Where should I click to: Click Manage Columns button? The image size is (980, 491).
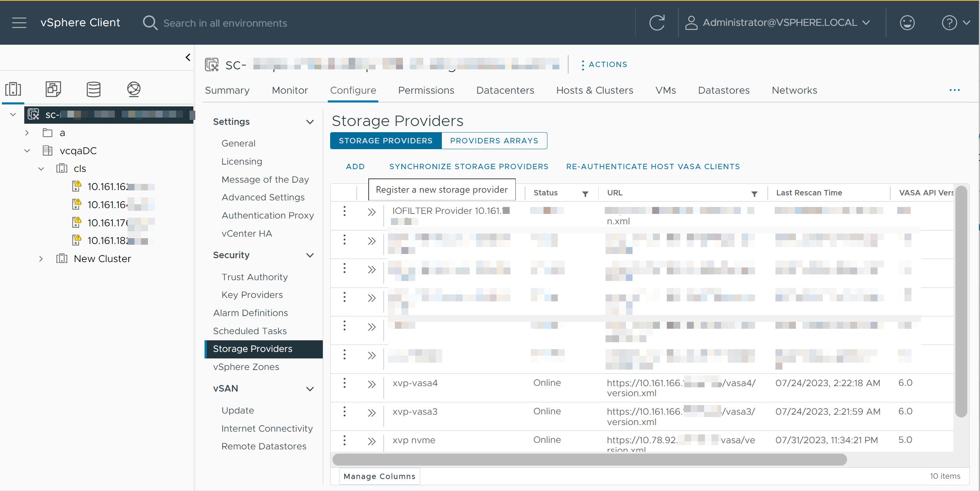pyautogui.click(x=379, y=476)
